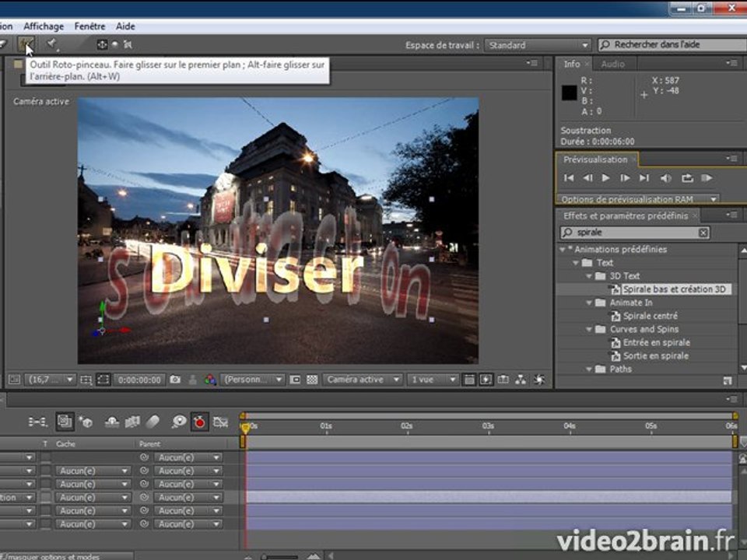Viewport: 747px width, 560px height.
Task: Select the Prévisualisation tab
Action: coord(595,159)
